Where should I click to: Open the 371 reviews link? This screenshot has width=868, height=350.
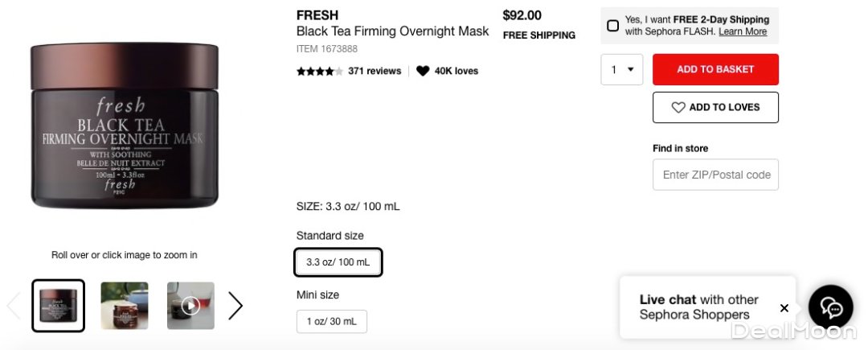tap(375, 71)
